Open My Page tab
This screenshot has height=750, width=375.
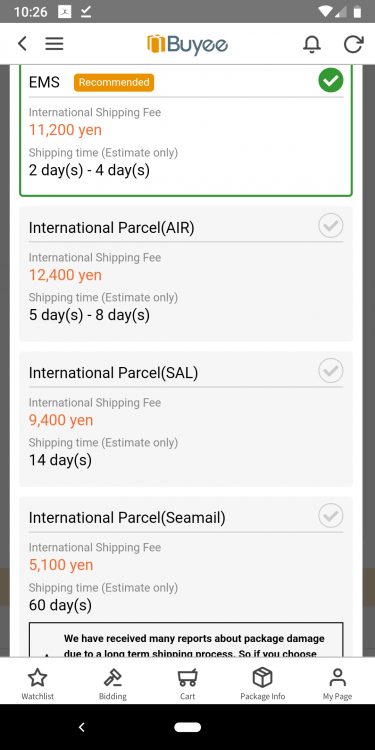click(x=337, y=684)
